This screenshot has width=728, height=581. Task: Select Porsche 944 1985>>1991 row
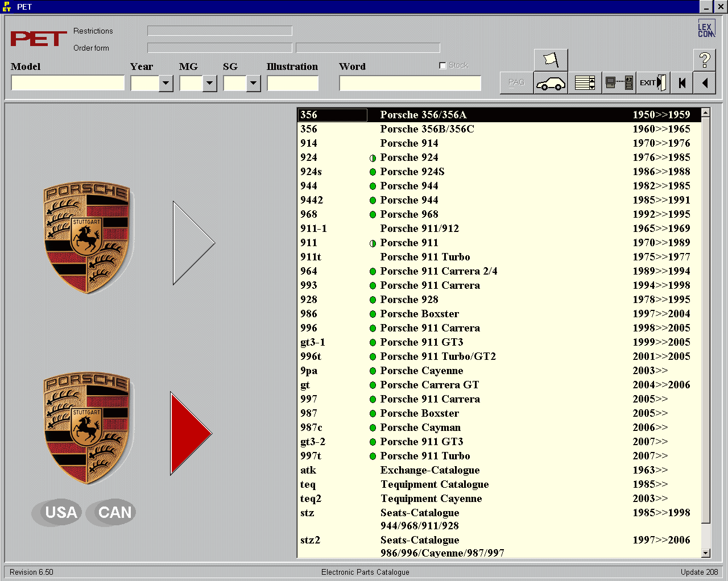coord(499,200)
